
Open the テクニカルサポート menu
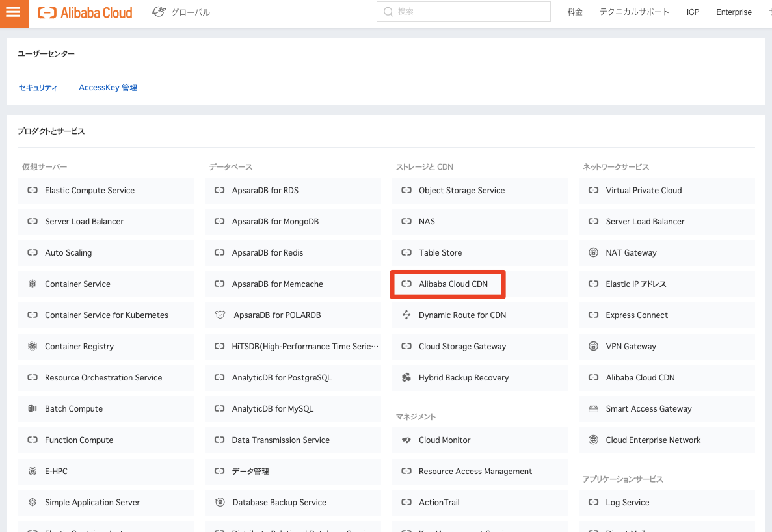(x=634, y=12)
